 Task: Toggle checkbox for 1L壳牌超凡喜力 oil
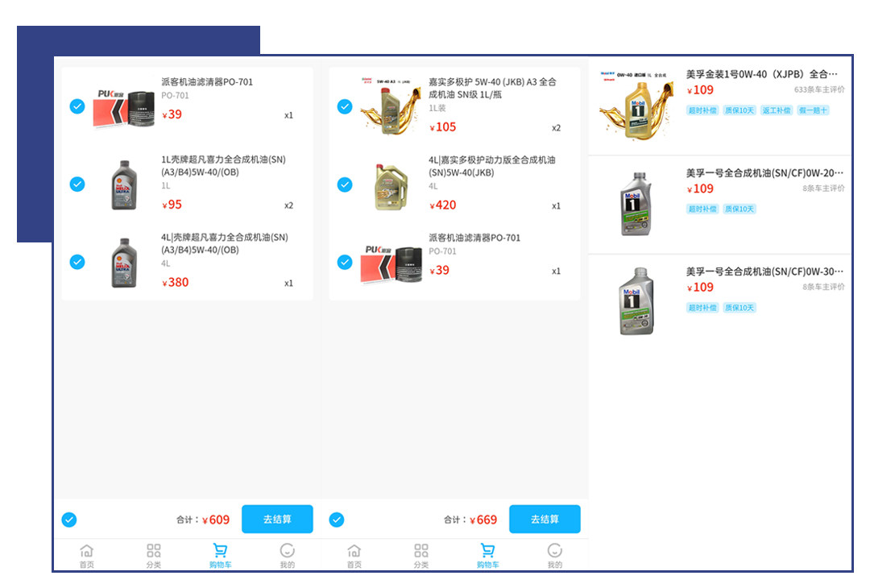(x=77, y=184)
